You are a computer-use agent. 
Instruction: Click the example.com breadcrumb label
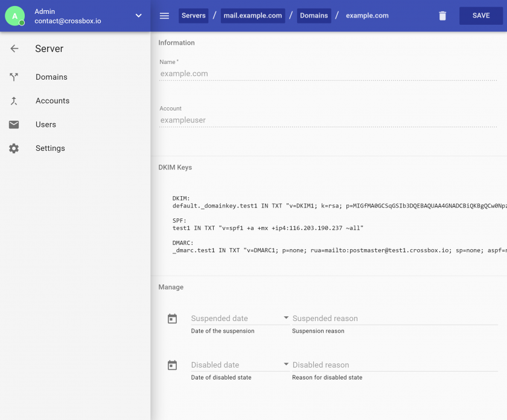click(x=367, y=16)
